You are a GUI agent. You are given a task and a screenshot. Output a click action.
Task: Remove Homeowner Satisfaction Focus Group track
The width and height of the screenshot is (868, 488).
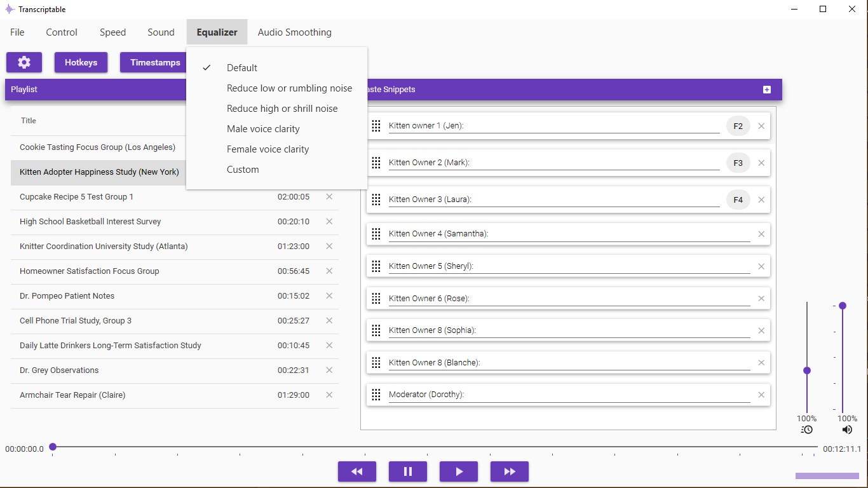tap(329, 271)
